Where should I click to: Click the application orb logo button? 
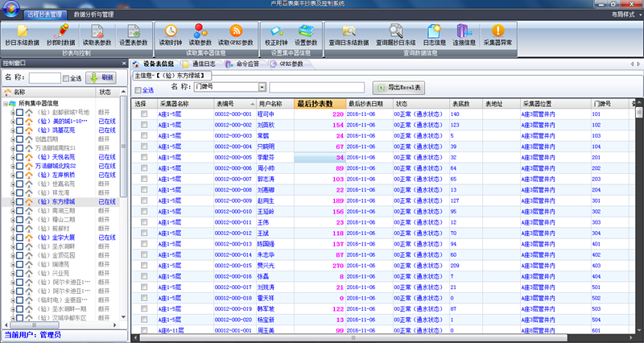coord(11,10)
